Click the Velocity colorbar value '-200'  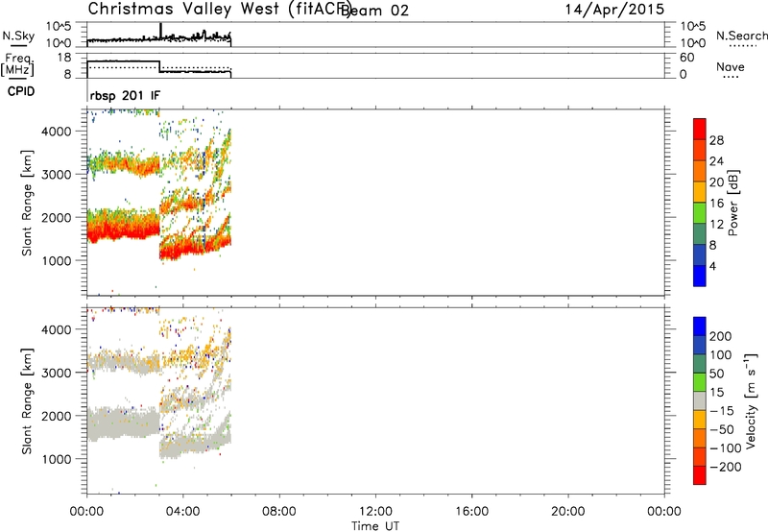726,467
